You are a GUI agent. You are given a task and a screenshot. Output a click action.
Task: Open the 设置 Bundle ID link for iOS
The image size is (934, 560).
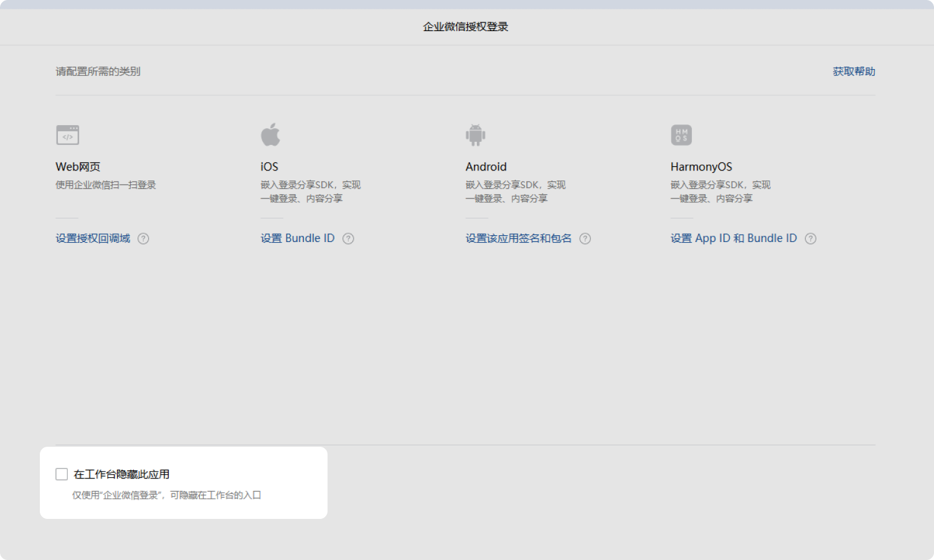click(x=297, y=238)
